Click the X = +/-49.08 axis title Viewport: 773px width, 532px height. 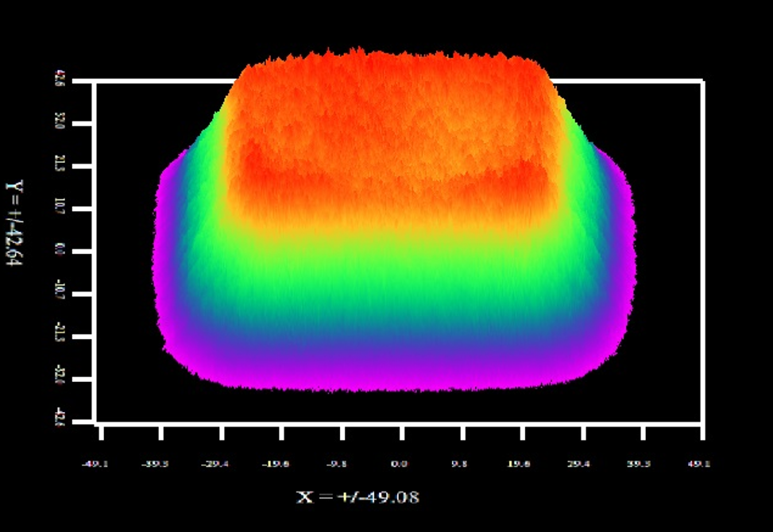point(358,497)
